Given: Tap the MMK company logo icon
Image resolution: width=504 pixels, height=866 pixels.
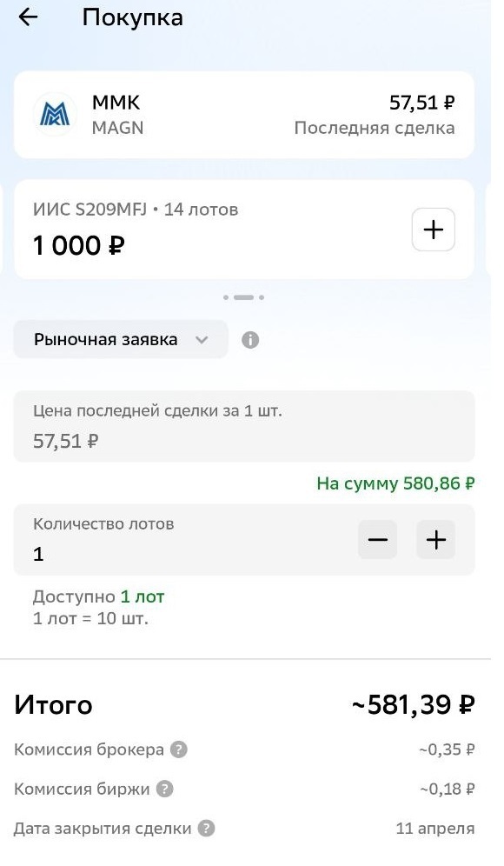Looking at the screenshot, I should point(54,114).
